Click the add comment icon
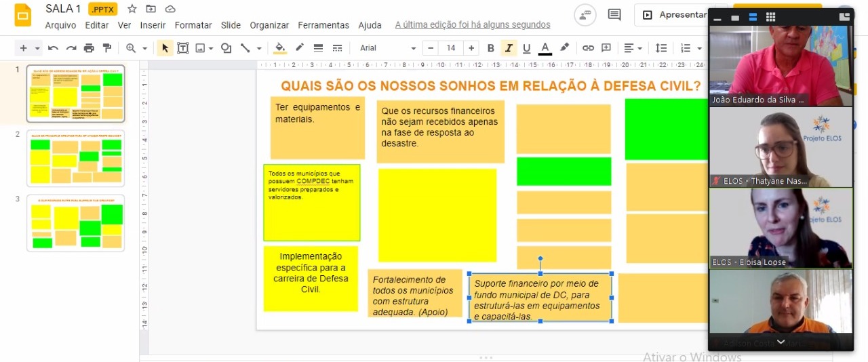Screen dimensions: 868x362 click(x=606, y=48)
